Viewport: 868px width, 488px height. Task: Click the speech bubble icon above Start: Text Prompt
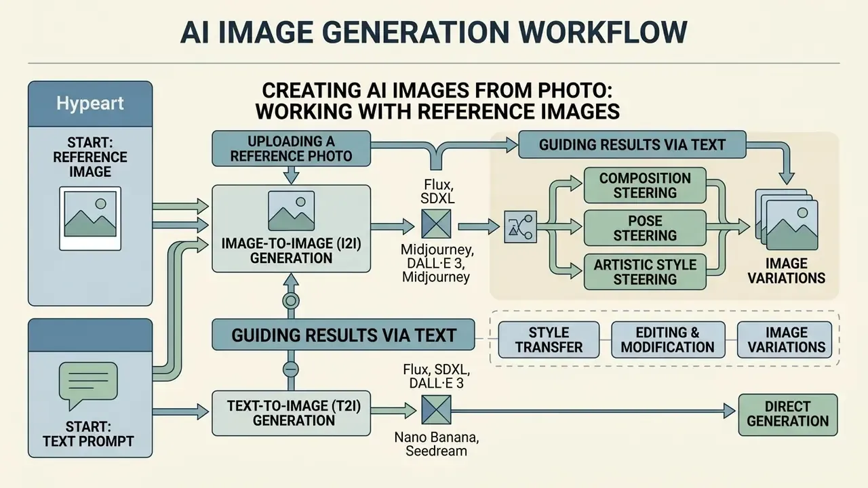(x=88, y=385)
